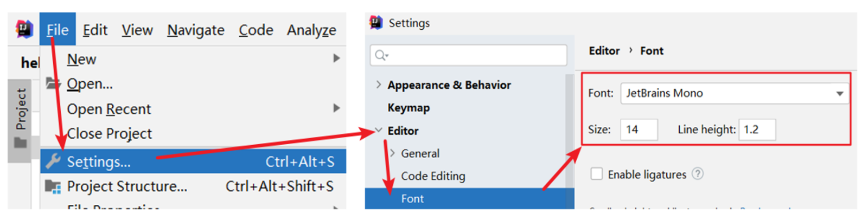Select Keymap in settings tree

pyautogui.click(x=409, y=108)
